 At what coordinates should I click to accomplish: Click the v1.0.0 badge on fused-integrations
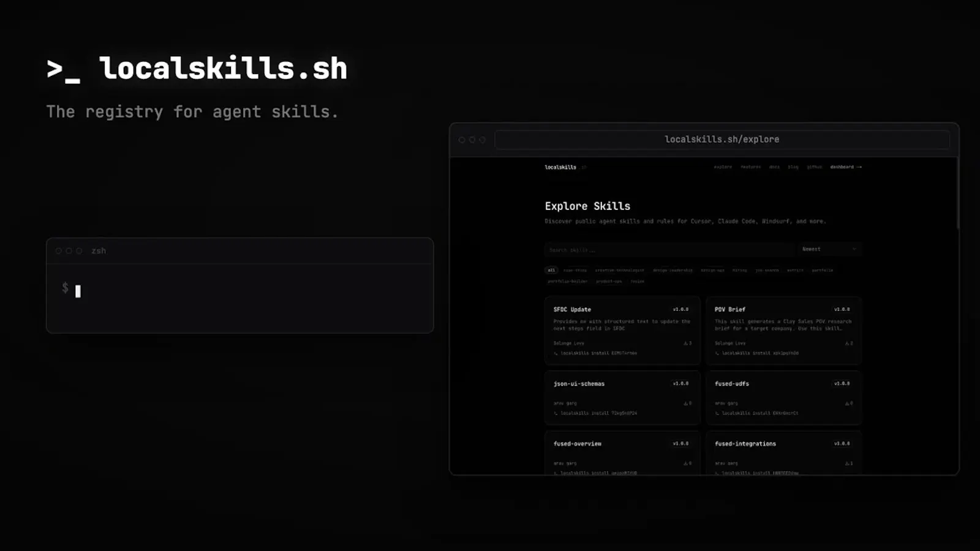pos(842,444)
